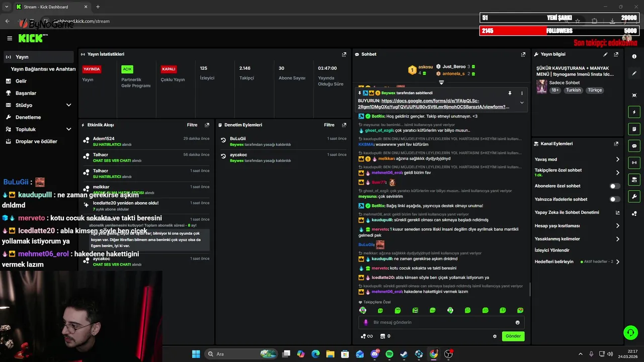Expand the Stüdyo sidebar section
644x362 pixels.
68,105
